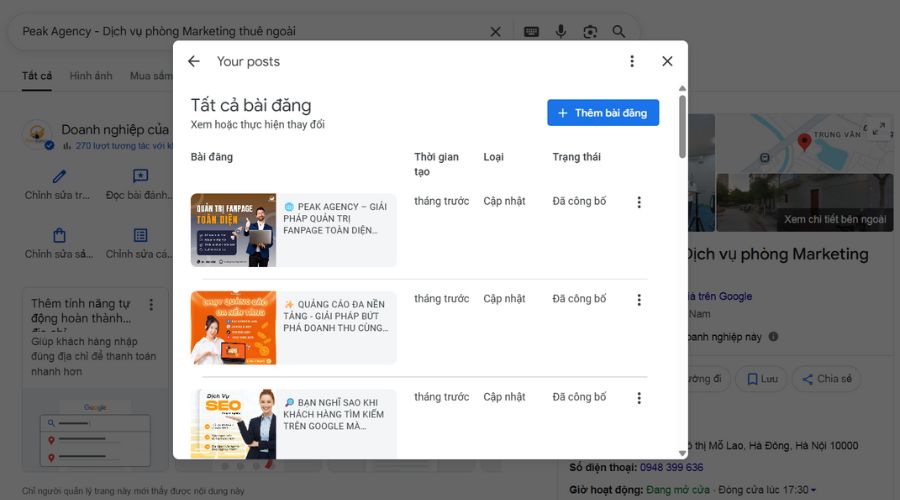
Task: Select the PEAK AGENCY – GIẢI PHÁP QUẢN TRỊ post title
Action: pos(335,218)
